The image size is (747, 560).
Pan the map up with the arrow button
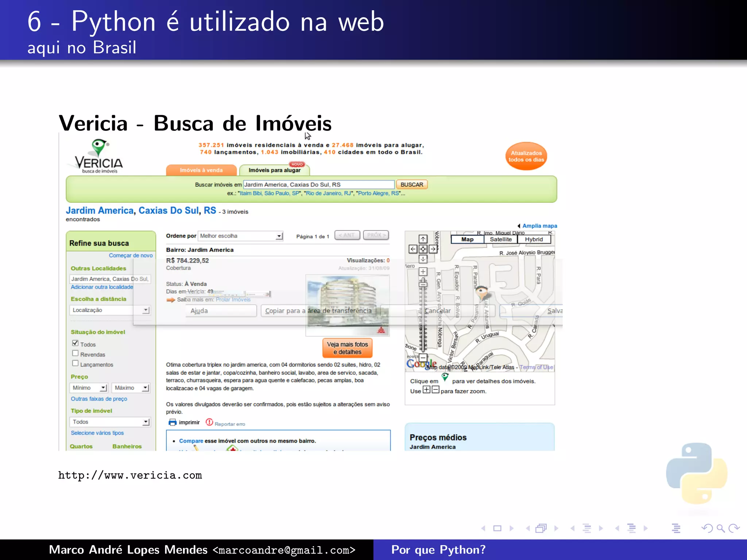[423, 239]
